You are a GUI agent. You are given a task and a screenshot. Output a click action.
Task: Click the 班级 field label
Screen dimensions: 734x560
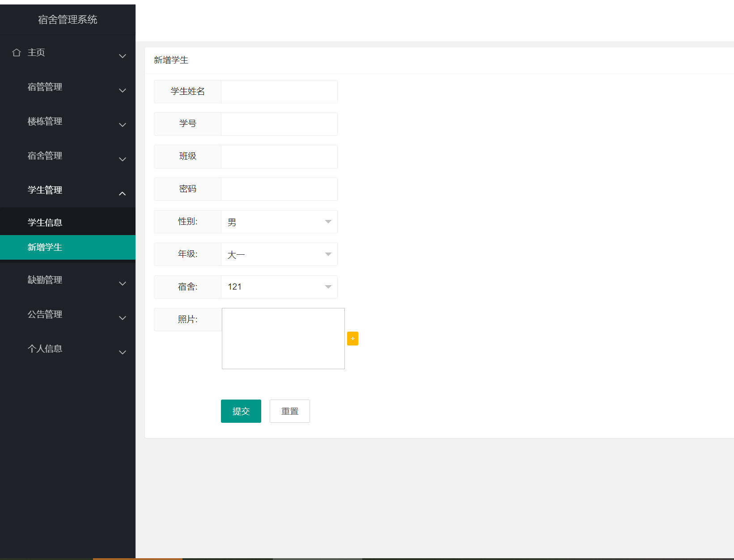pos(188,156)
